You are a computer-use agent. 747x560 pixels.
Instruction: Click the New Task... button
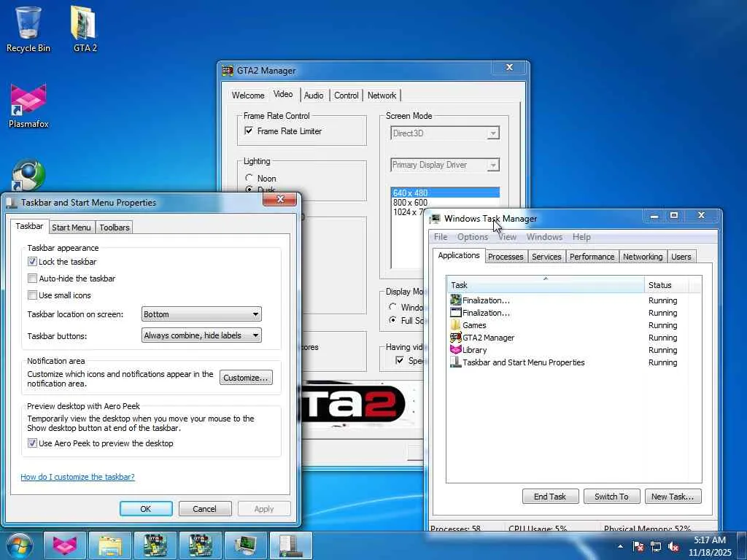pyautogui.click(x=673, y=496)
